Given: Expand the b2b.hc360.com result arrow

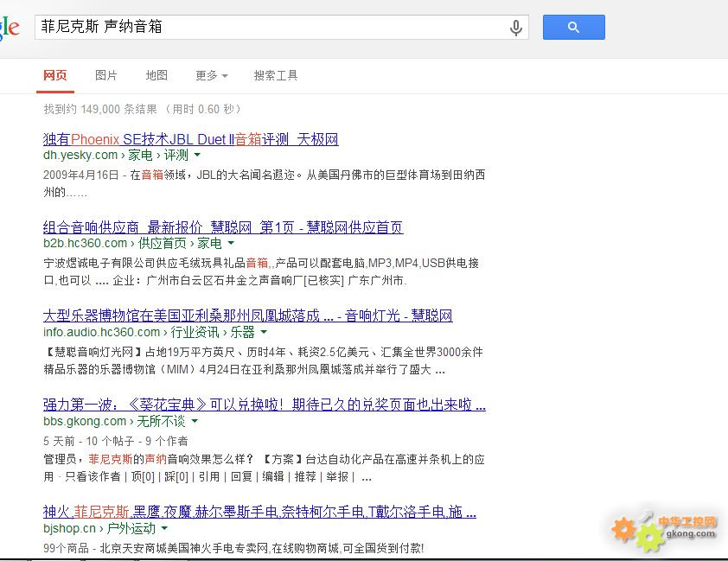Looking at the screenshot, I should pyautogui.click(x=231, y=243).
